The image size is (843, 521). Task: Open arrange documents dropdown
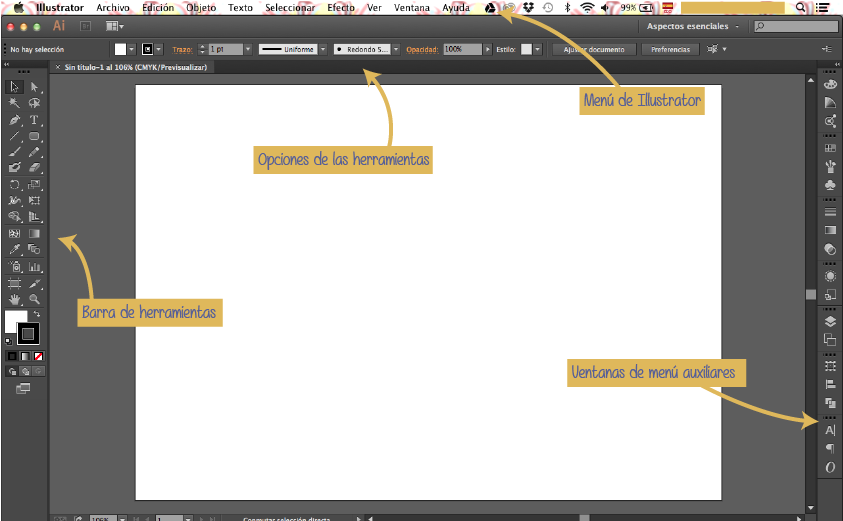115,26
